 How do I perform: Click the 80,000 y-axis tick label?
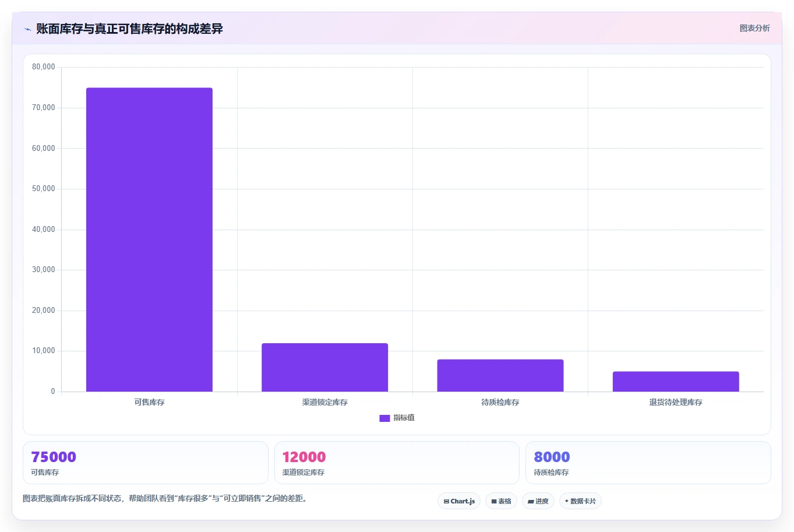pos(44,67)
